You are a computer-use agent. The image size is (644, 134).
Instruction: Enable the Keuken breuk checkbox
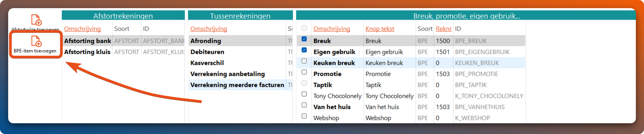[304, 61]
